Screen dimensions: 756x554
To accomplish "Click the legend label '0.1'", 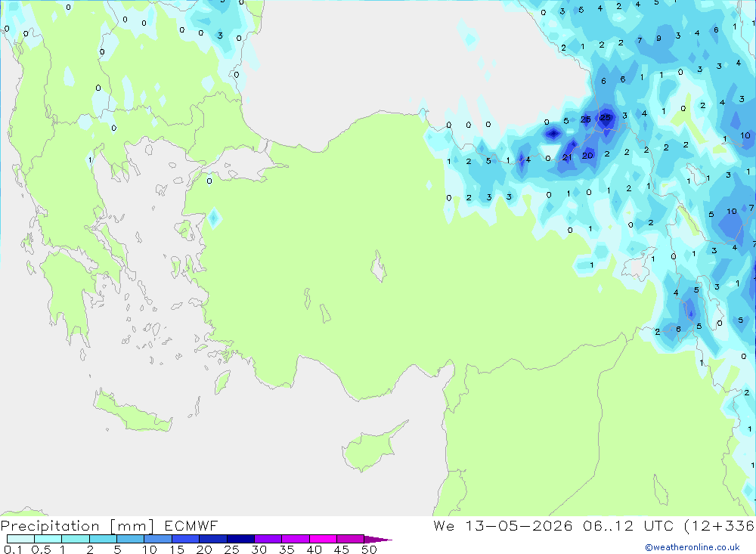I will 13,549.
